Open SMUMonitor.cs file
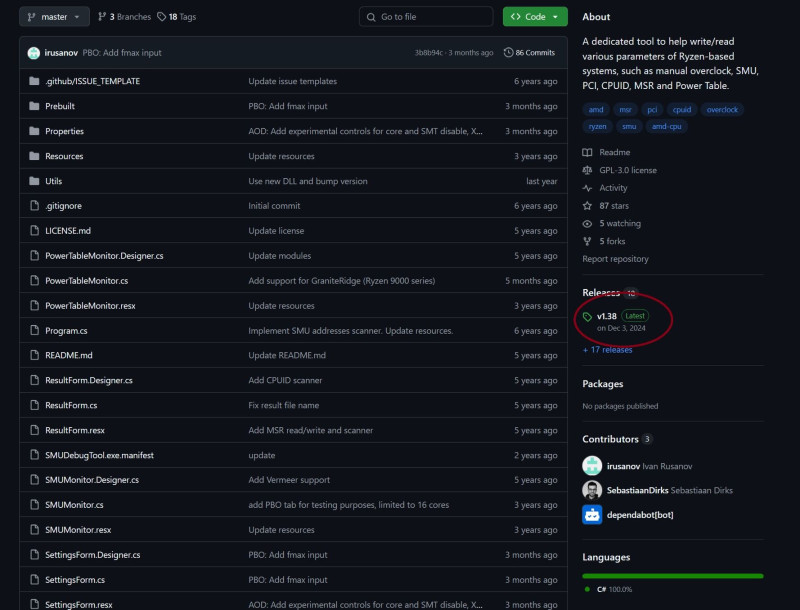 pos(74,504)
